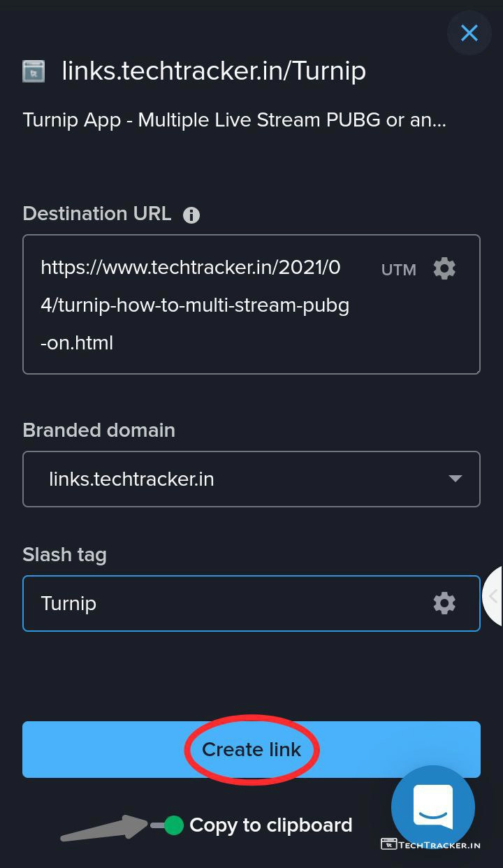The height and width of the screenshot is (868, 503).
Task: Click the Branded domain dropdown arrow
Action: tap(455, 479)
